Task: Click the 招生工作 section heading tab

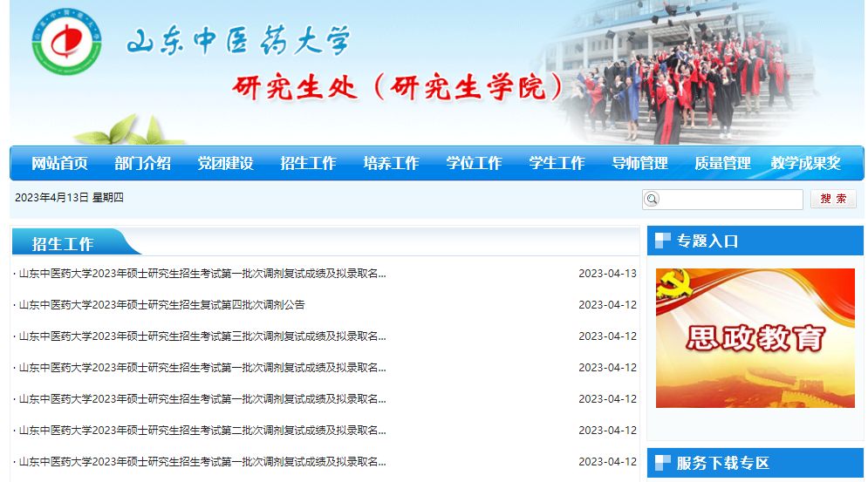Action: pos(63,243)
